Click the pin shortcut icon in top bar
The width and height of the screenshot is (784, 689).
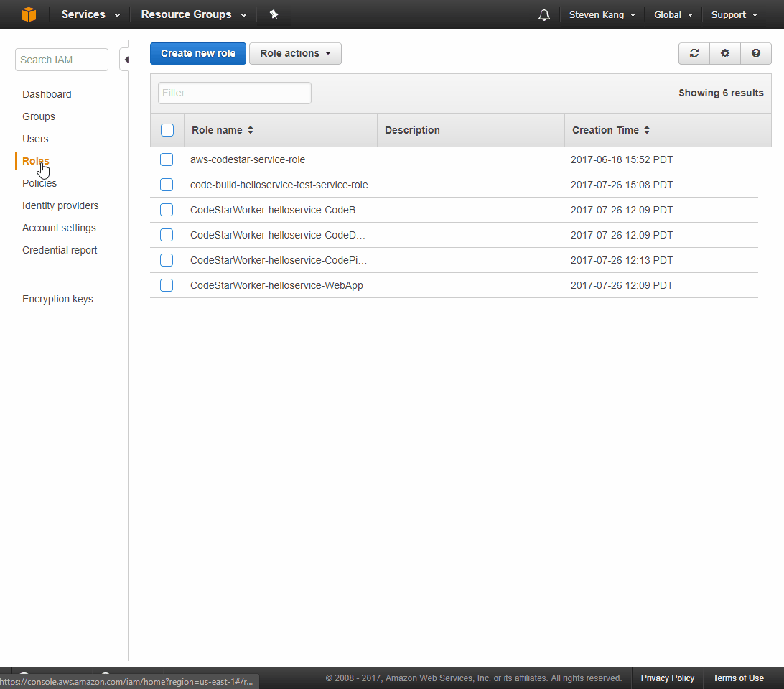coord(274,14)
